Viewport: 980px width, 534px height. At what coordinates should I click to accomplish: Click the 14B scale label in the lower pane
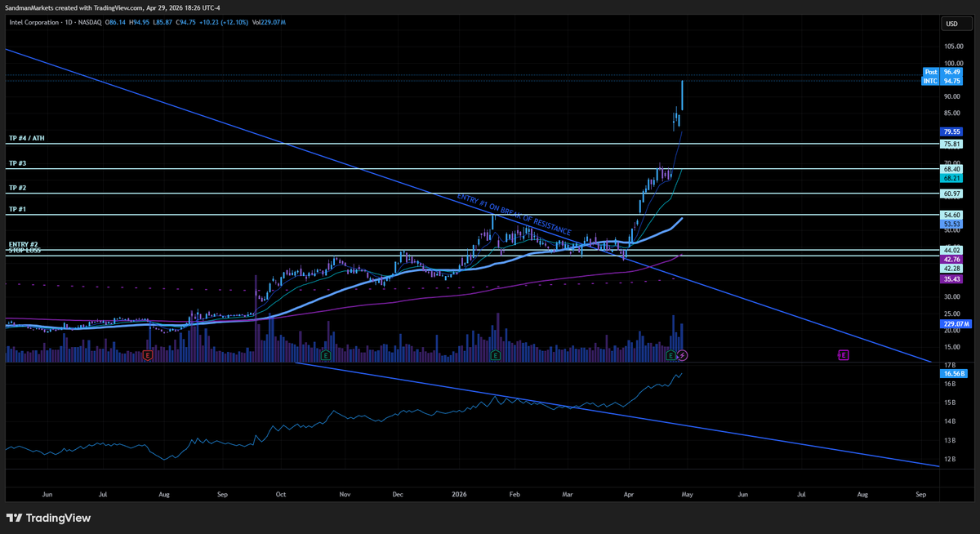[x=949, y=421]
